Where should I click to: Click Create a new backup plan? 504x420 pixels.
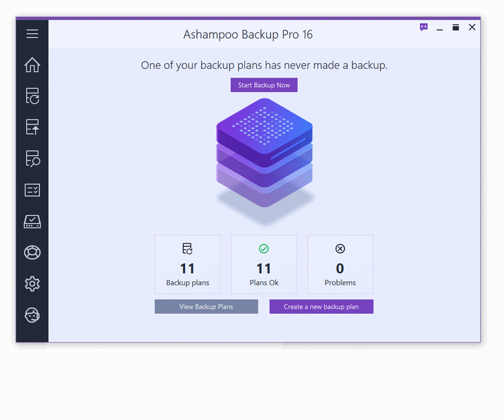point(321,307)
